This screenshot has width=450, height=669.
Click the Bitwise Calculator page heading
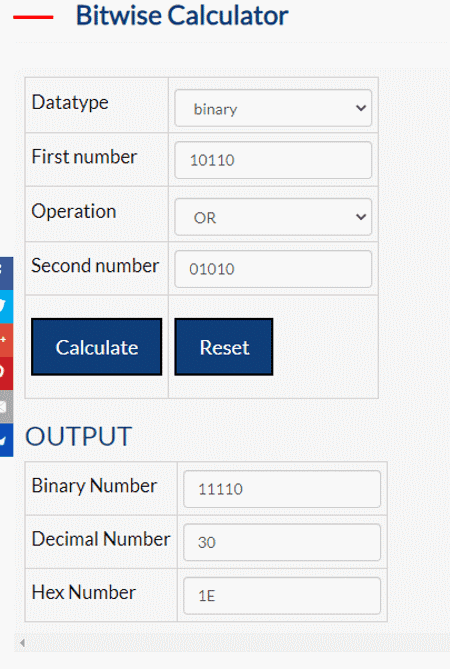coord(182,15)
